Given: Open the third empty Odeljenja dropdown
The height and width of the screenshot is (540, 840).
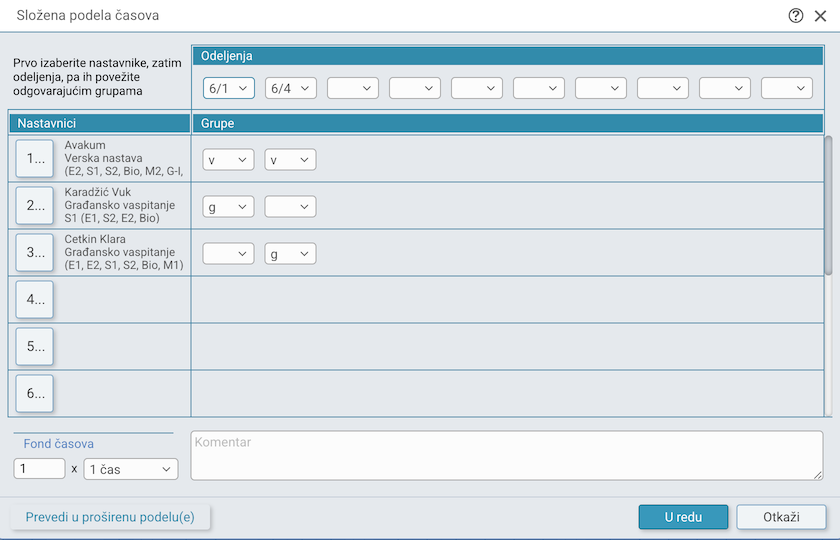Looking at the screenshot, I should [353, 88].
